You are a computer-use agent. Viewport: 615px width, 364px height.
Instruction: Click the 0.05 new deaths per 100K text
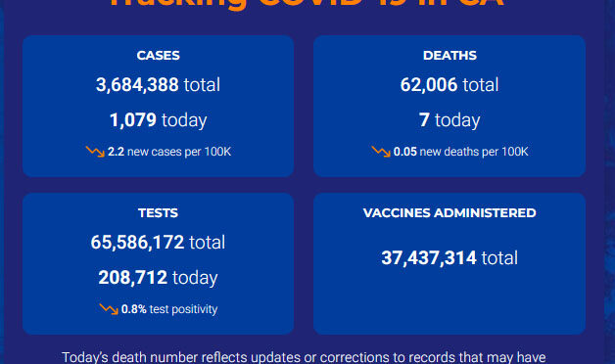pyautogui.click(x=461, y=152)
